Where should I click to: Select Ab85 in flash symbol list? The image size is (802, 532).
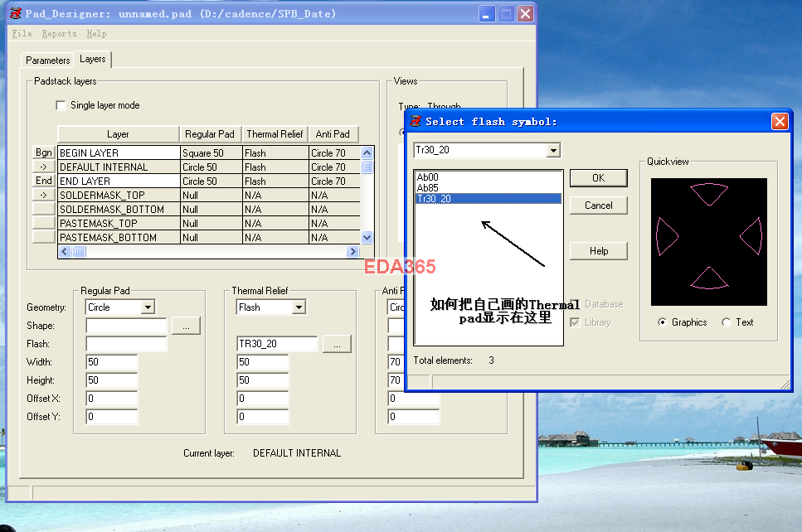428,188
